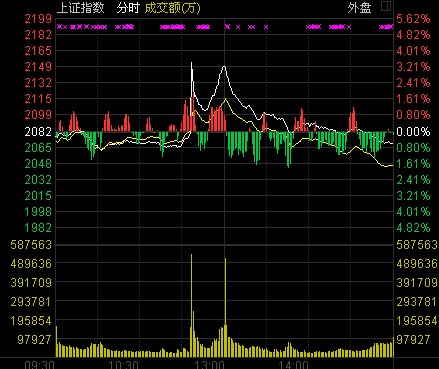Click the 5.62% percentage label
439x369 pixels.
click(x=413, y=19)
